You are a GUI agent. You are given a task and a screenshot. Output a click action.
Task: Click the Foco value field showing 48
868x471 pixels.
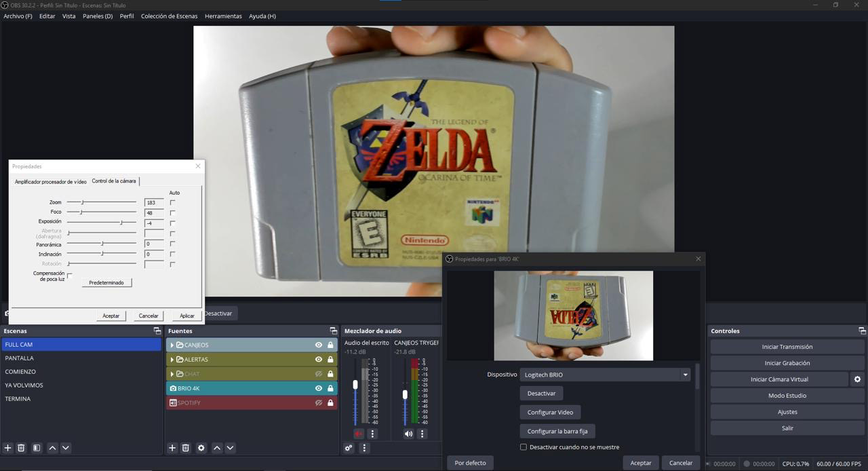pos(154,213)
